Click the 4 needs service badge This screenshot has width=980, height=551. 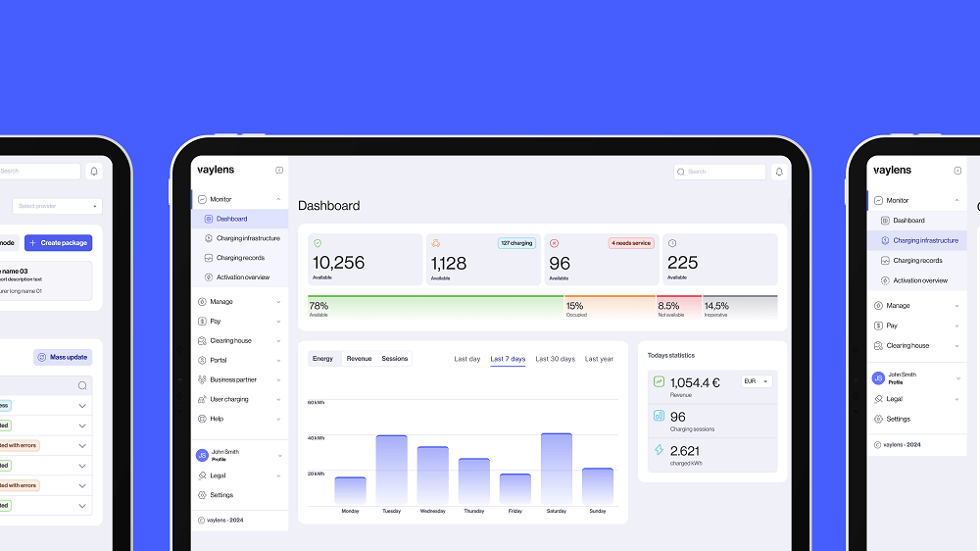pyautogui.click(x=630, y=243)
